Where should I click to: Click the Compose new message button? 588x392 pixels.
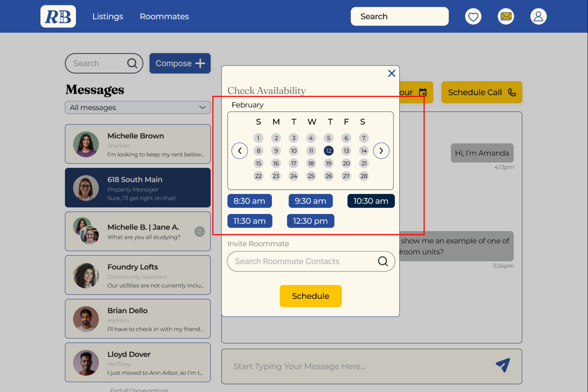point(180,63)
